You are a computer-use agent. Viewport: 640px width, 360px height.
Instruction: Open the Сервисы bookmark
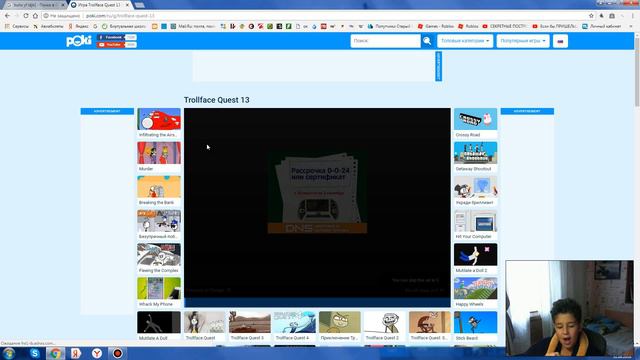tap(17, 26)
